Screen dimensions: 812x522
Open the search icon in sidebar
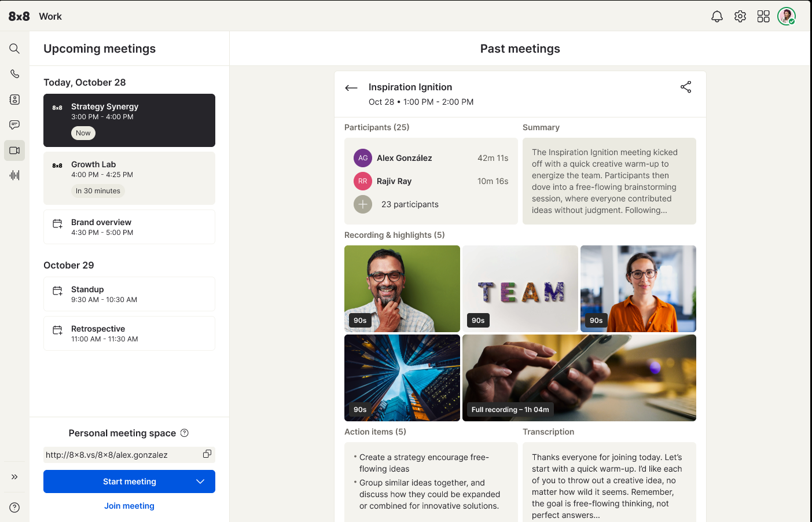coord(14,49)
